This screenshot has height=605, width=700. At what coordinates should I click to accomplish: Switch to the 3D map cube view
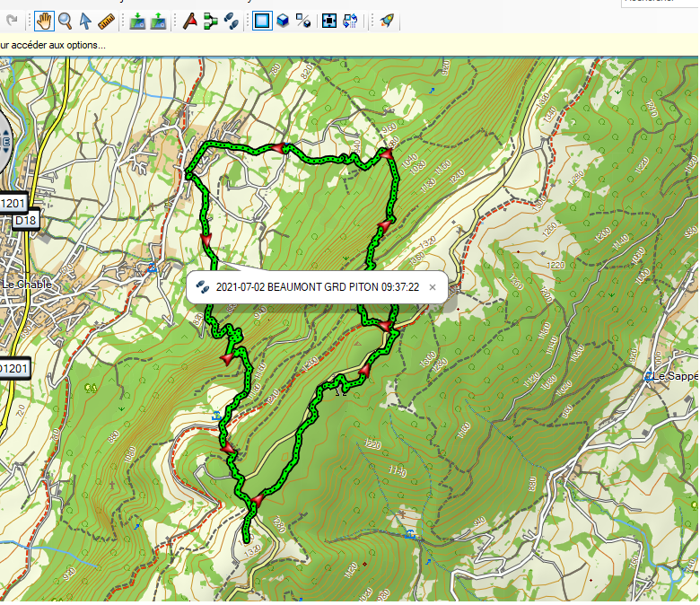[x=283, y=20]
